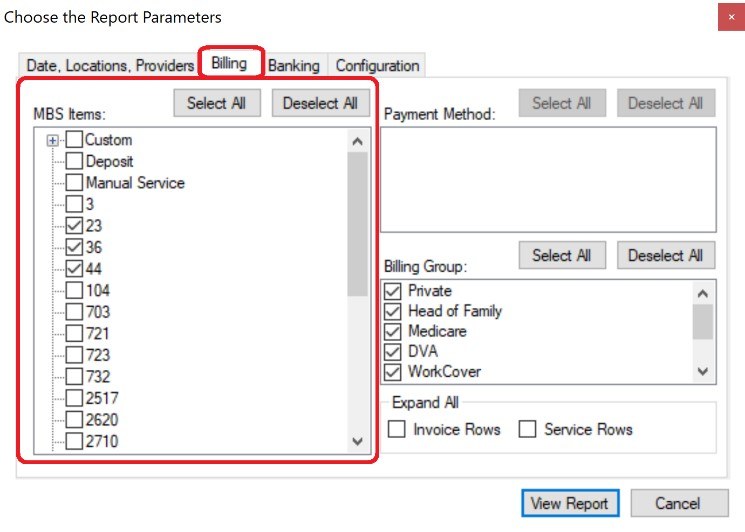Click Deselect All for MBS Items
The width and height of the screenshot is (745, 532).
pyautogui.click(x=320, y=103)
